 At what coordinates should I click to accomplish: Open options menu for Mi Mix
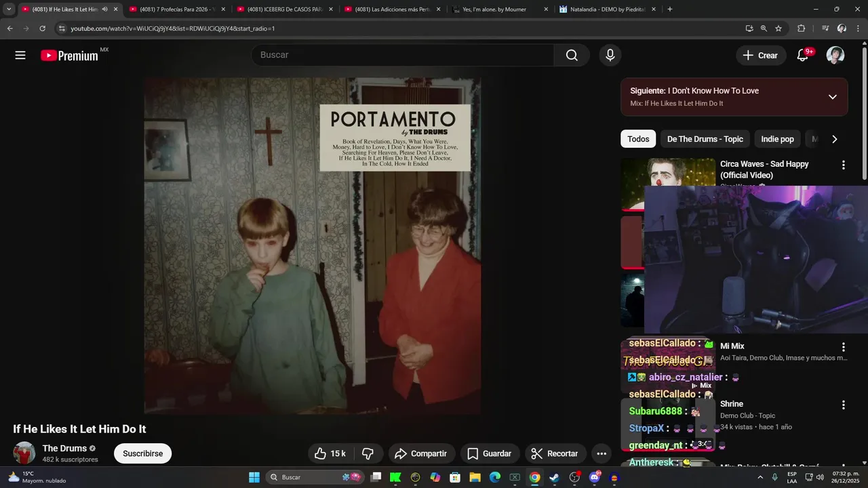(x=844, y=347)
